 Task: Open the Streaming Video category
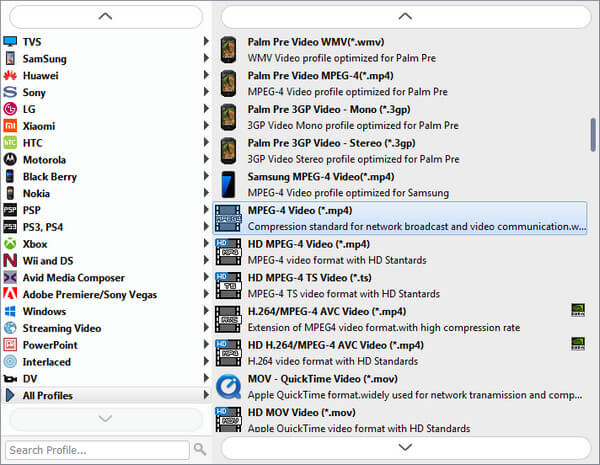tap(106, 328)
